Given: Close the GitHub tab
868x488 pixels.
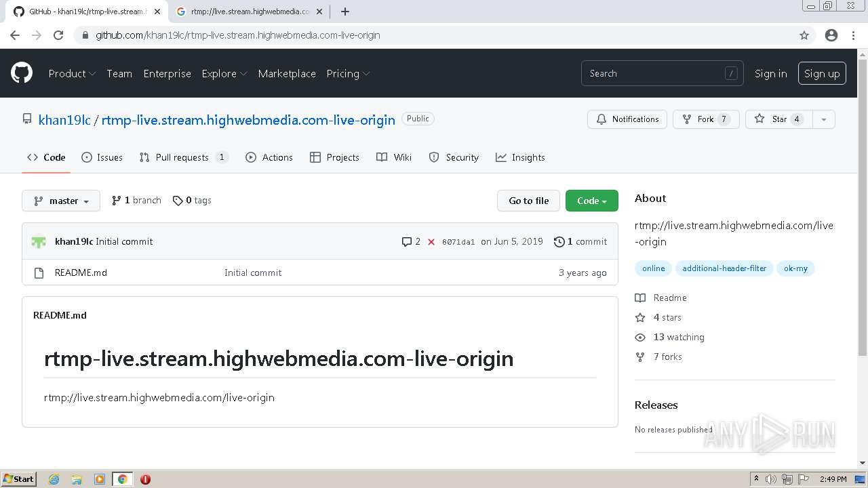Looking at the screenshot, I should click(157, 12).
